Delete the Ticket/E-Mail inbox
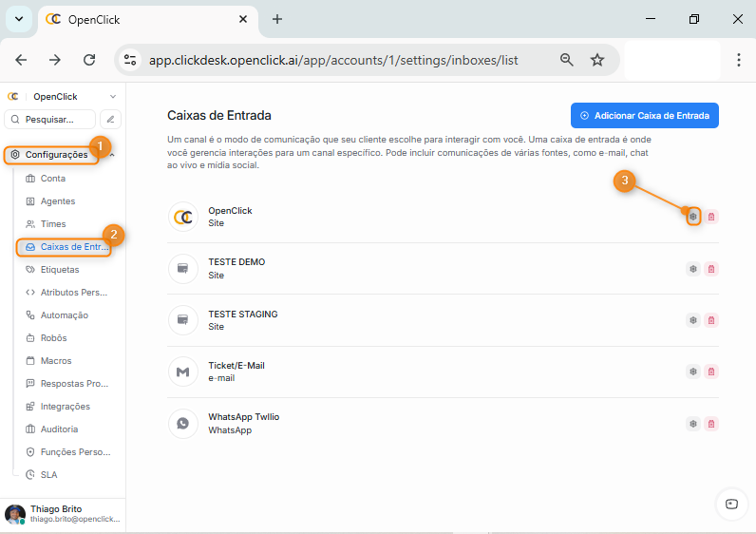The width and height of the screenshot is (756, 534). point(711,372)
